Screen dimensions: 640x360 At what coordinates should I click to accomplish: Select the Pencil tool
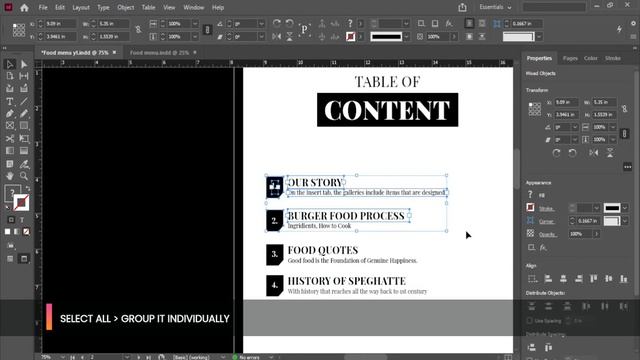[24, 113]
